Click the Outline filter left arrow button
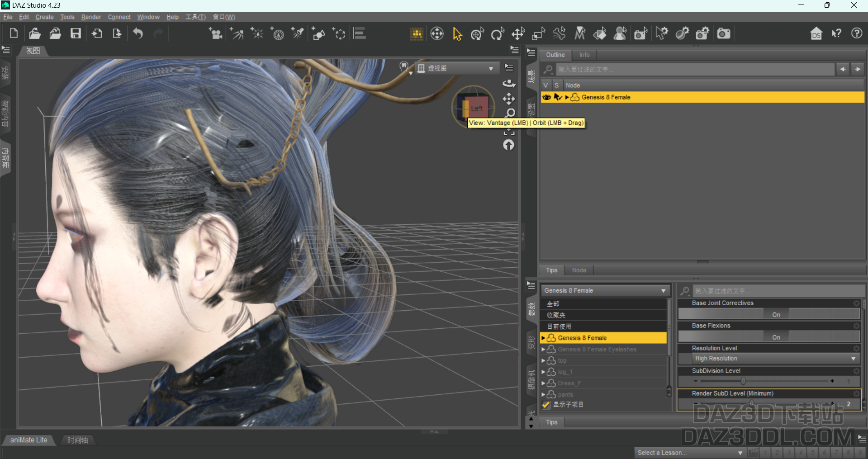This screenshot has width=868, height=459. [843, 69]
